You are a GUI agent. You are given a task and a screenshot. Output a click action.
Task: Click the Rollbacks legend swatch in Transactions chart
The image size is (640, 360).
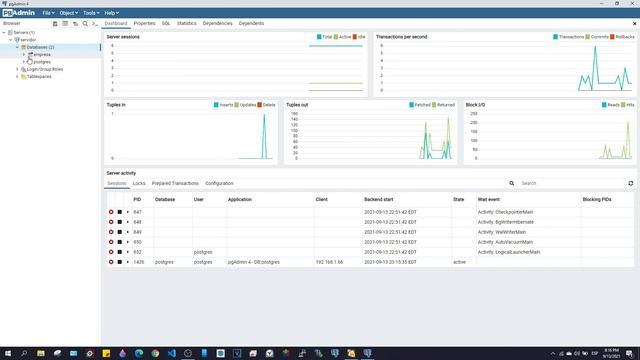[x=612, y=37]
